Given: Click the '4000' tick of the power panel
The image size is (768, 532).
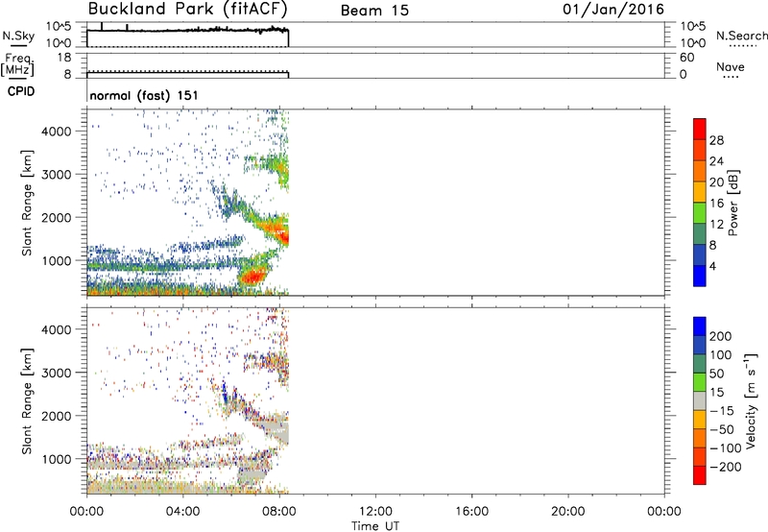Looking at the screenshot, I should tap(56, 132).
